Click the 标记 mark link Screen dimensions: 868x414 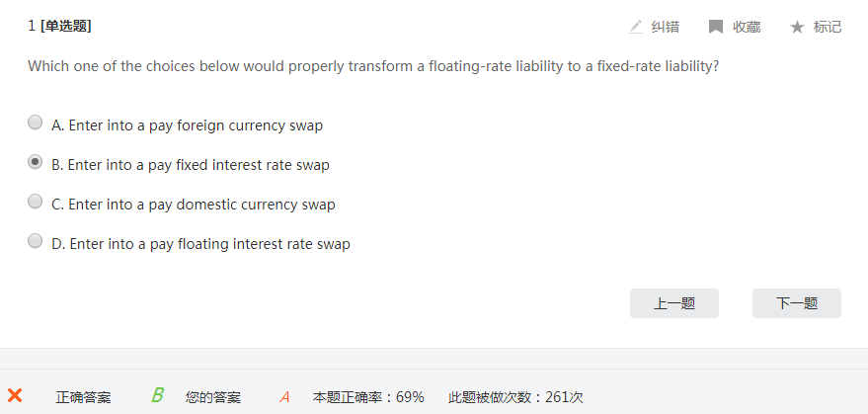point(828,27)
